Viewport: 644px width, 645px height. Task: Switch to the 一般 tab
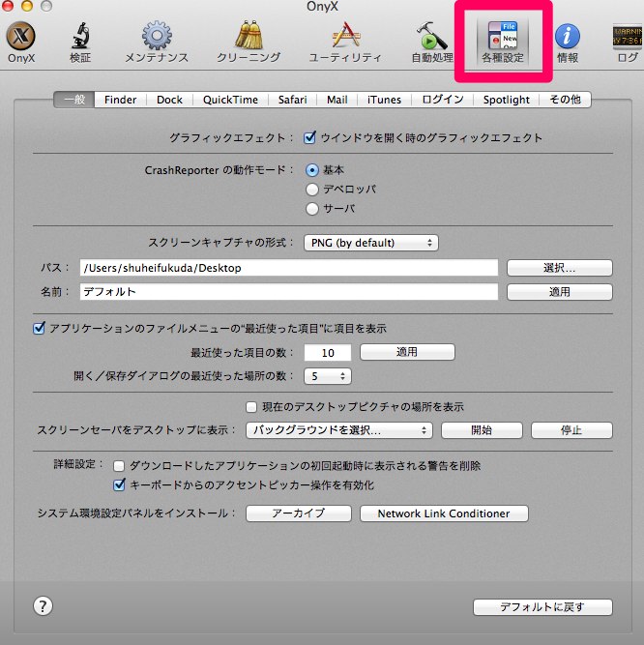(74, 100)
